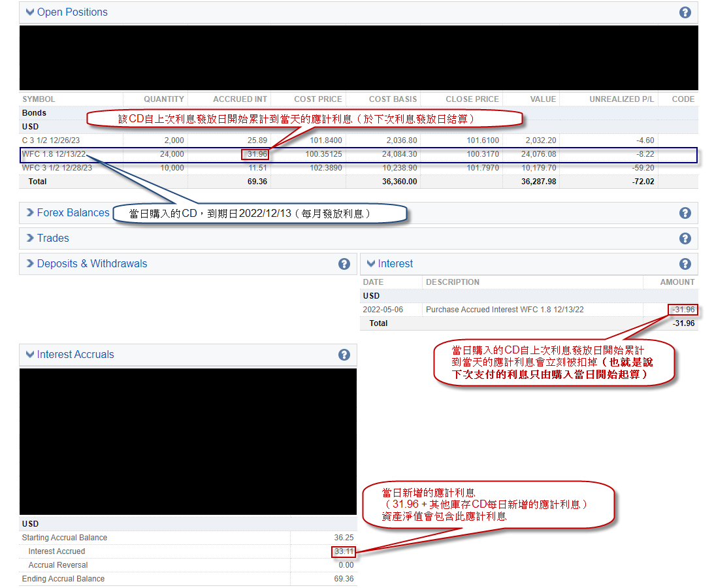Click close price 101.7970 cell
The height and width of the screenshot is (588, 714).
pyautogui.click(x=483, y=168)
